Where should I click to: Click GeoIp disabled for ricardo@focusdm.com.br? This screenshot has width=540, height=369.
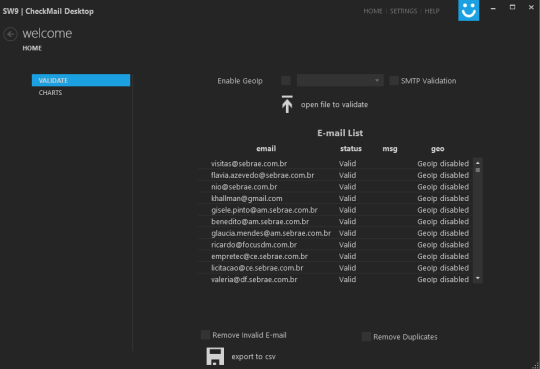pos(443,245)
